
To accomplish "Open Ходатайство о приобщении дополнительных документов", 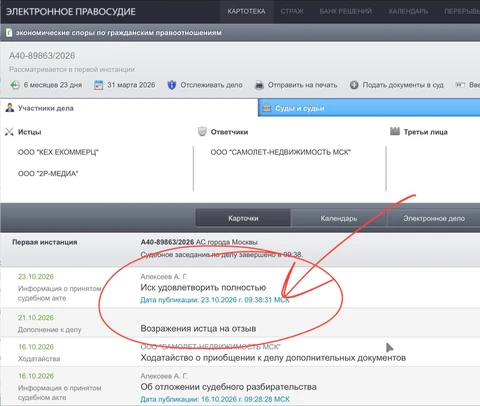I will [x=273, y=358].
